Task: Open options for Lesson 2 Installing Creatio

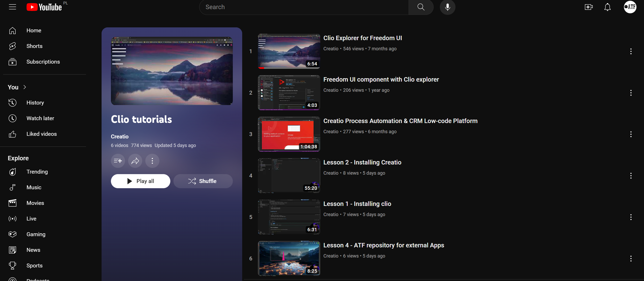Action: 631,176
